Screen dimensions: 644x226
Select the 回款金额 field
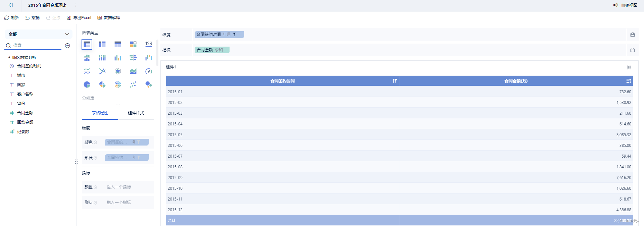(25, 122)
